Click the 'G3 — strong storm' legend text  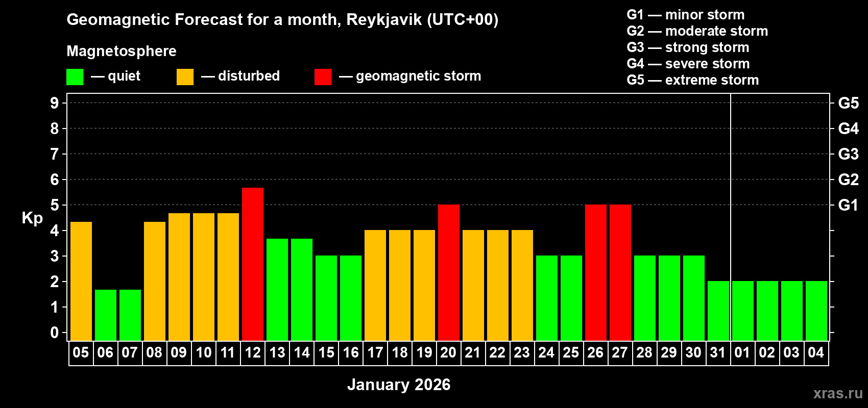[688, 47]
